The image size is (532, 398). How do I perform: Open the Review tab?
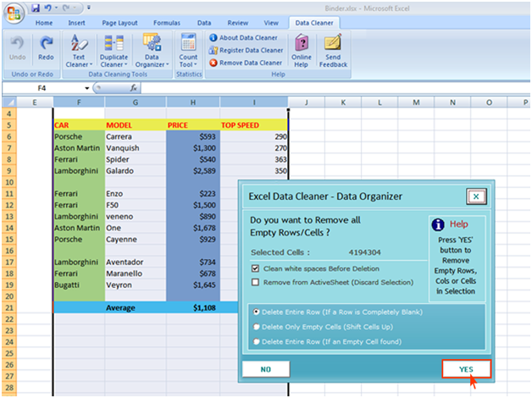coord(238,23)
